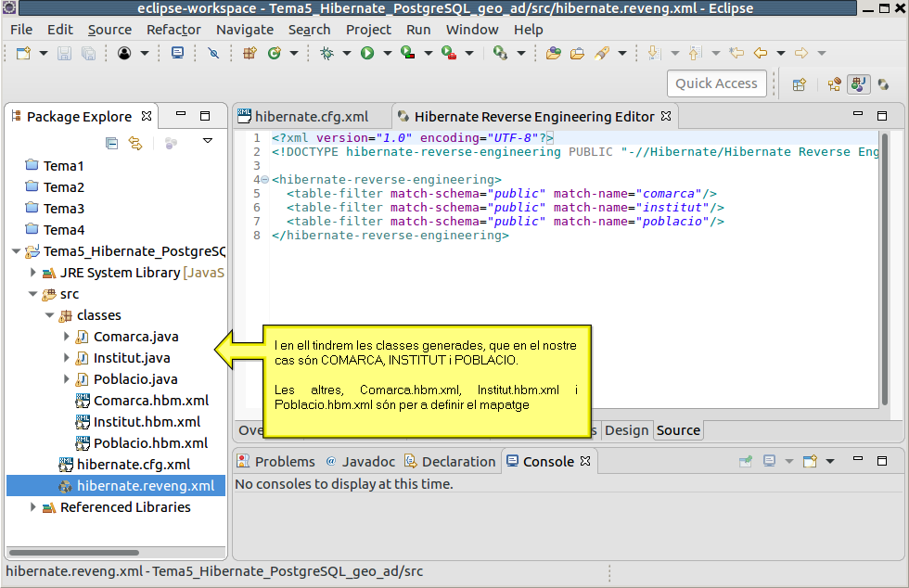This screenshot has height=588, width=909.
Task: Expand the JRE System Library node
Action: coord(33,272)
